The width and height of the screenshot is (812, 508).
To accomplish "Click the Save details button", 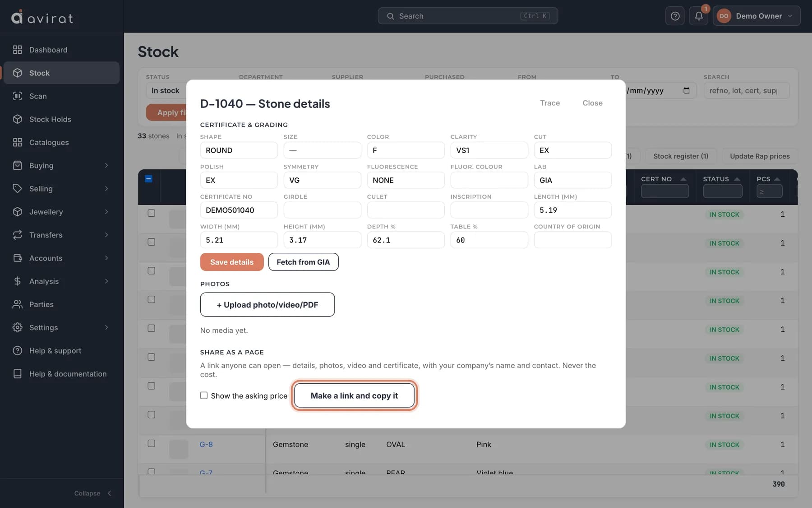I will coord(232,262).
